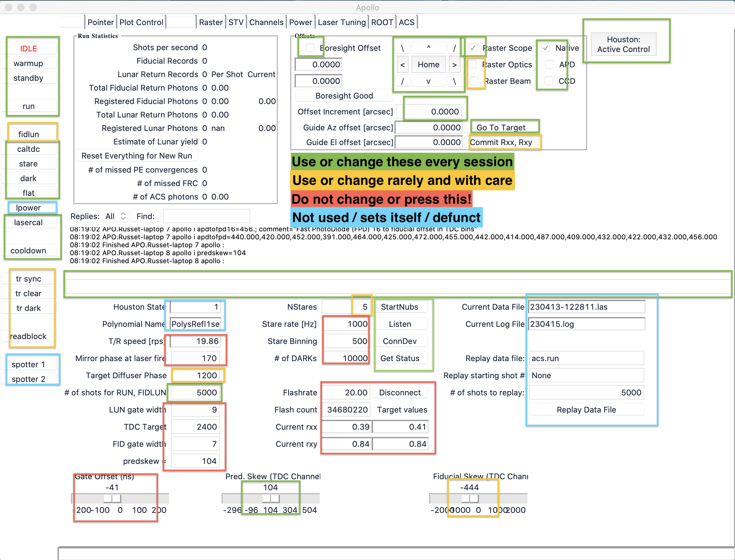The image size is (735, 560).
Task: Switch to the ROOT tab
Action: (x=382, y=22)
